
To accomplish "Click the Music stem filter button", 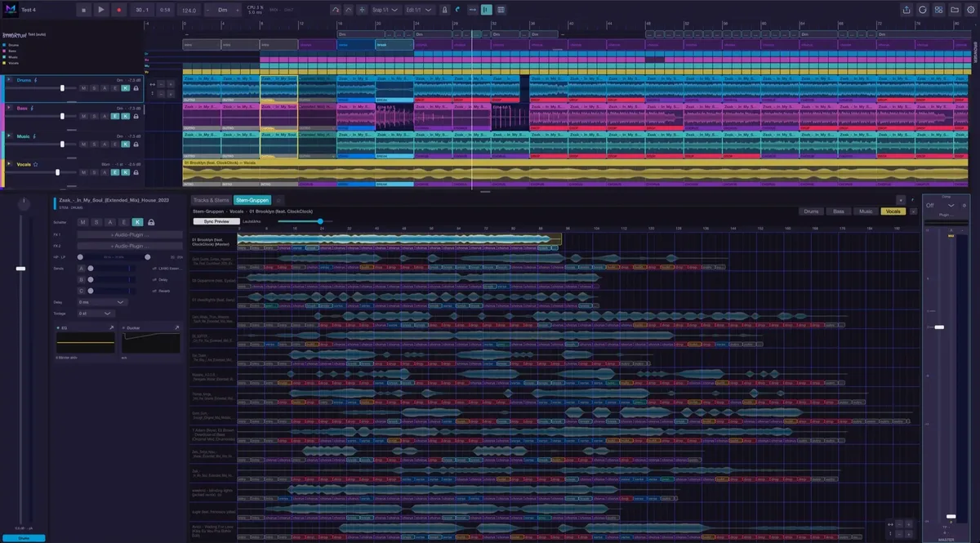I will coord(866,211).
